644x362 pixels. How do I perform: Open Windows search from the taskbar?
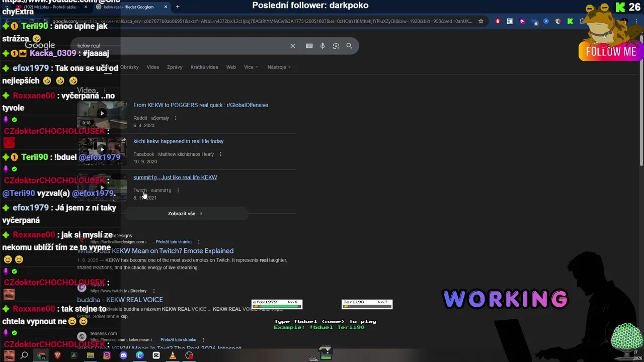coord(24,355)
